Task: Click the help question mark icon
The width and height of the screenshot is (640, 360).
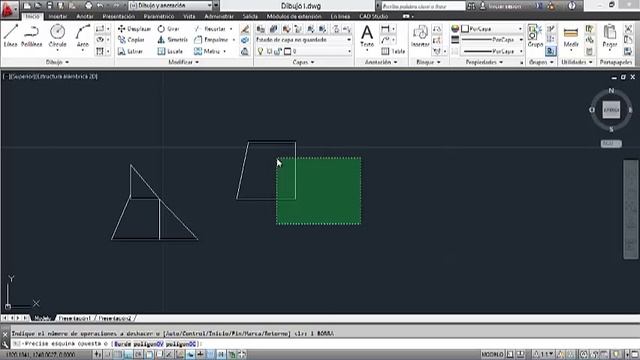Action: (572, 6)
